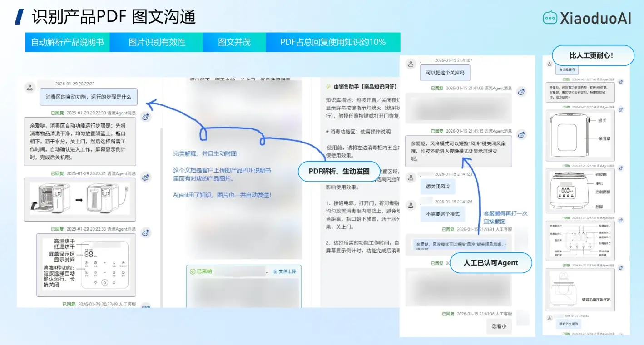Click the Agent robot icon at 2026-01-27 22:57:04
Screen dimensions: 644x345
tap(621, 110)
